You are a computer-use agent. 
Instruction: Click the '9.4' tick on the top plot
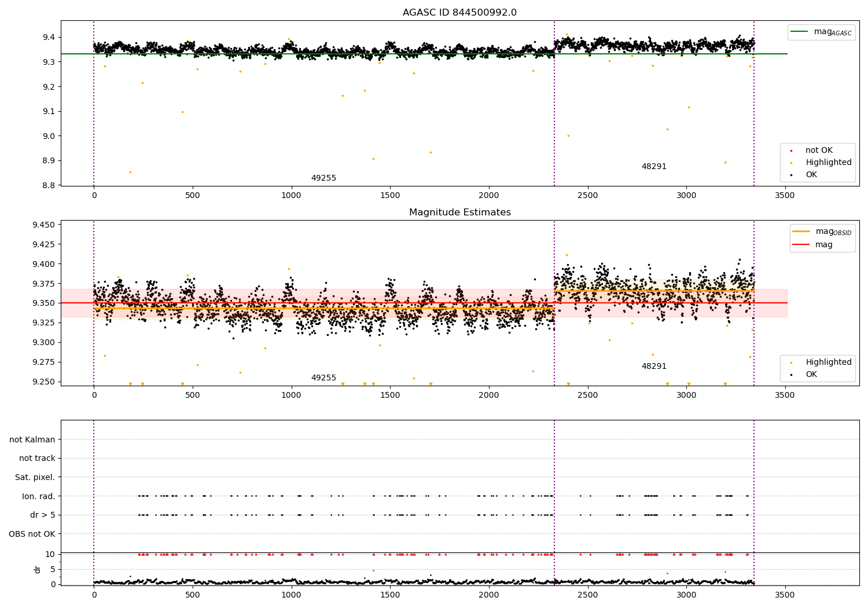point(49,38)
